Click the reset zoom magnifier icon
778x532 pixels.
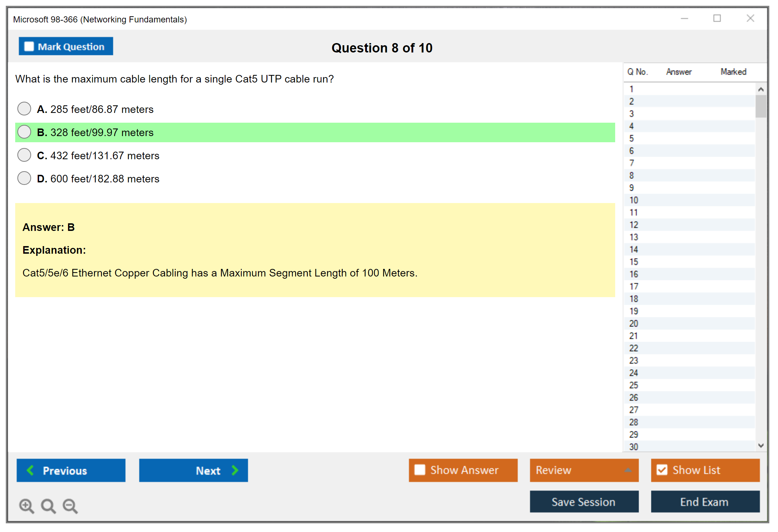48,506
